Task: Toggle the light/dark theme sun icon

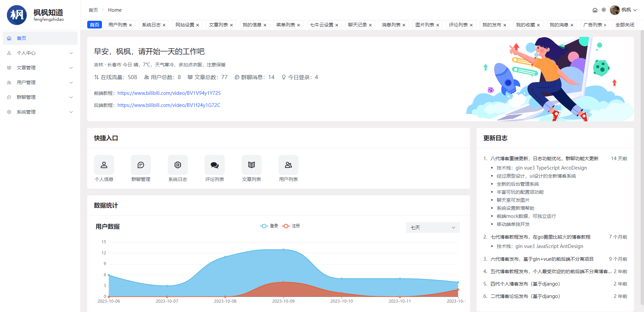Action: (x=604, y=10)
